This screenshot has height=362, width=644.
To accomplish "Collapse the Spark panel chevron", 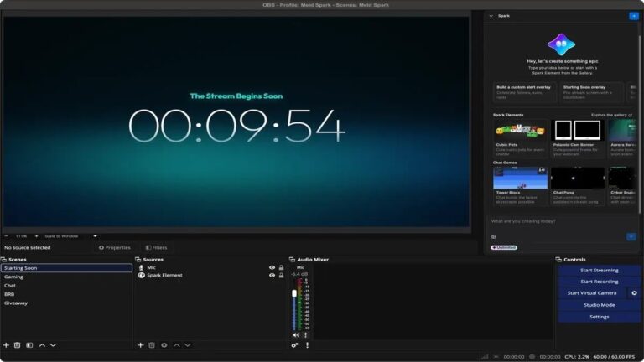I will 491,16.
